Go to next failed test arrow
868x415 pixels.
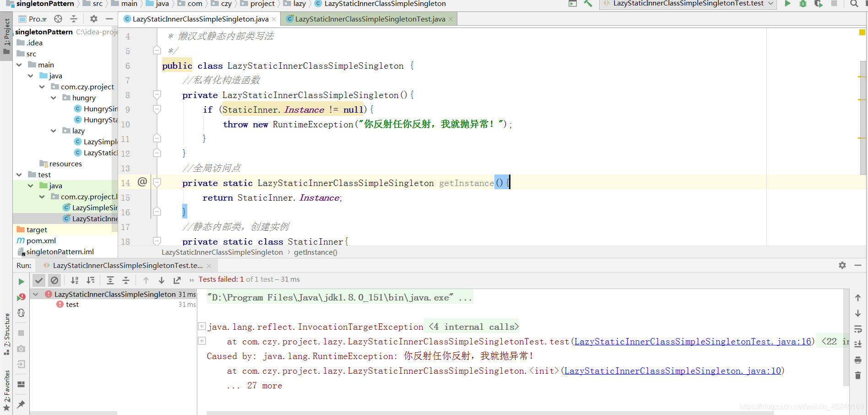[x=161, y=280]
